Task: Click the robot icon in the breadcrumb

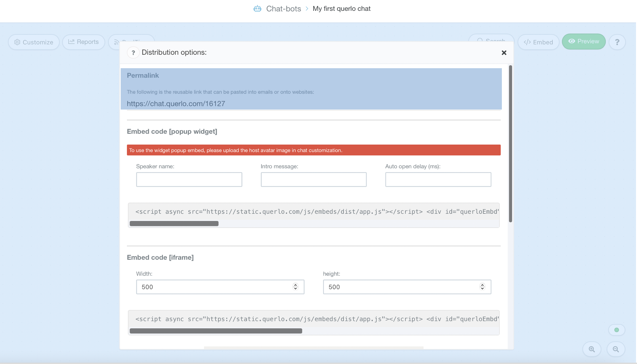Action: click(x=257, y=9)
